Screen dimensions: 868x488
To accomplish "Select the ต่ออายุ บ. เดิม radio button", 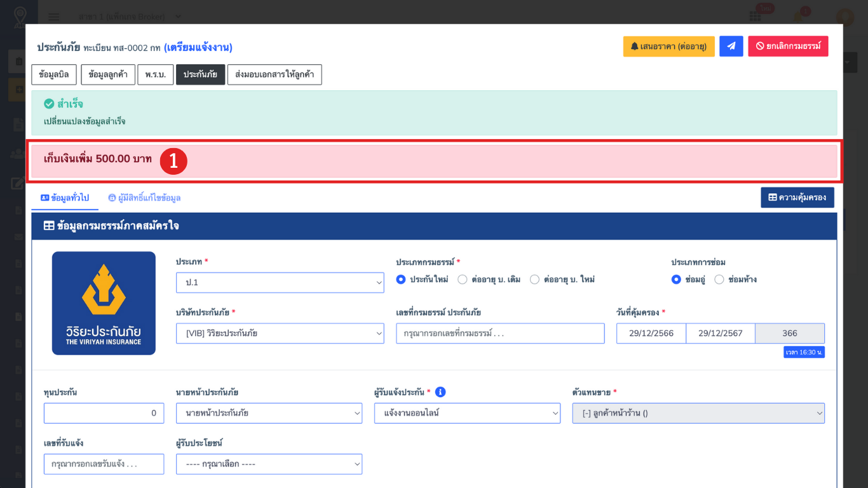I will [462, 280].
